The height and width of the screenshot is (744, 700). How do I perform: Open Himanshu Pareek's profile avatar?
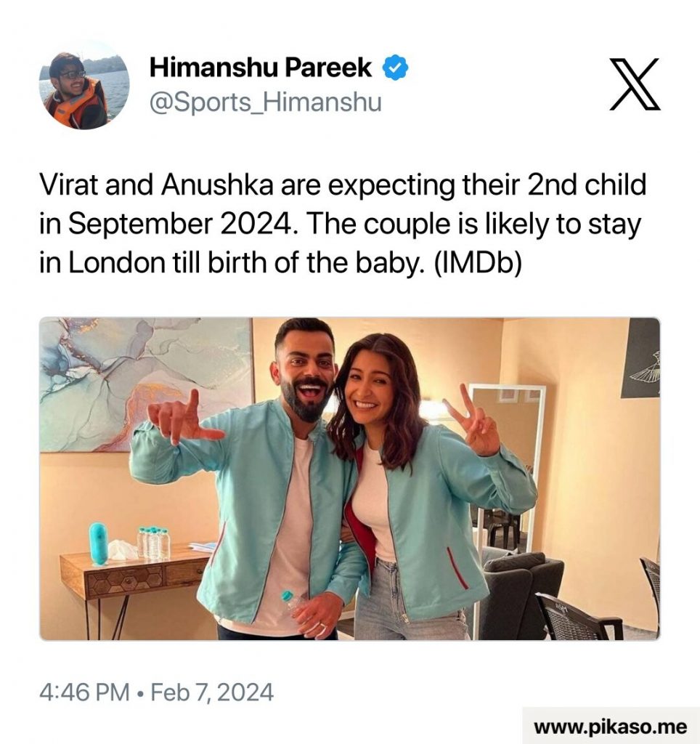click(x=84, y=84)
